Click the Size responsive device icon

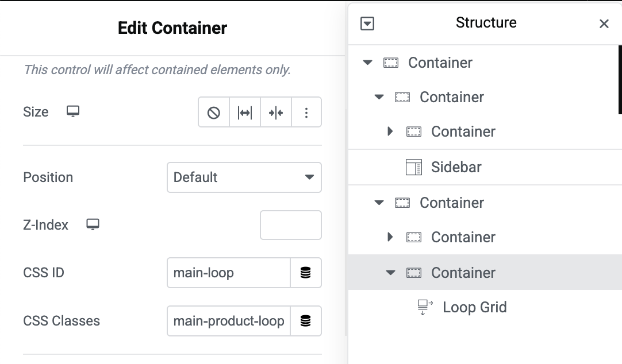click(x=73, y=111)
